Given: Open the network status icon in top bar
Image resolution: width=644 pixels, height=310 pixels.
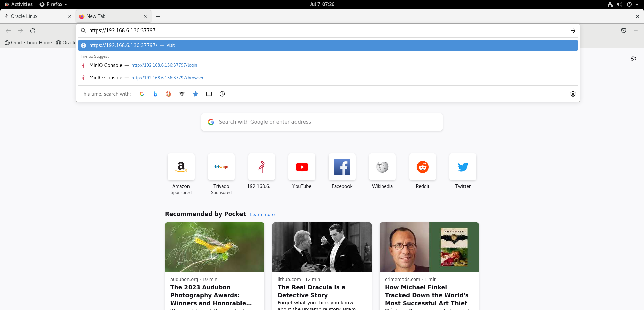Looking at the screenshot, I should 610,4.
